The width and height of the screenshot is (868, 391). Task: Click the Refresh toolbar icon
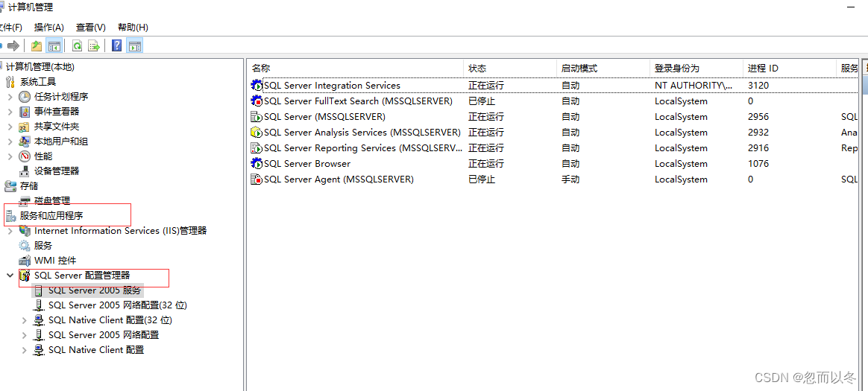coord(77,46)
